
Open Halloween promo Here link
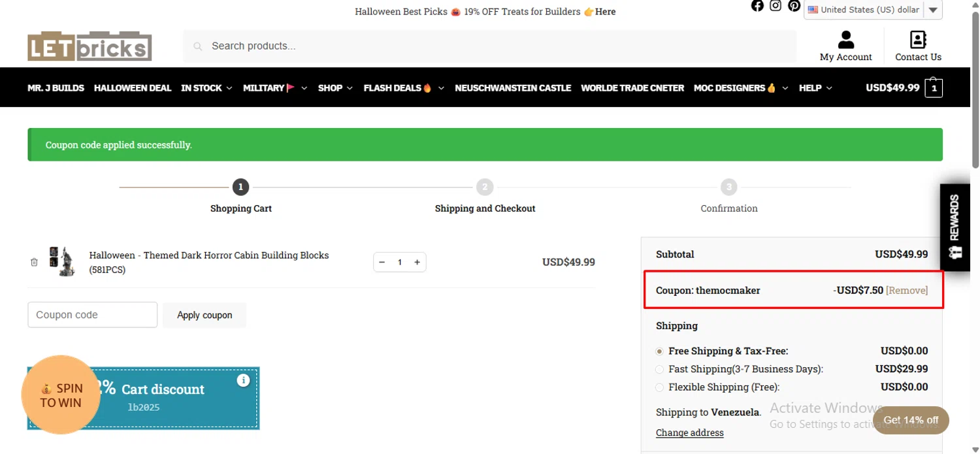(605, 11)
